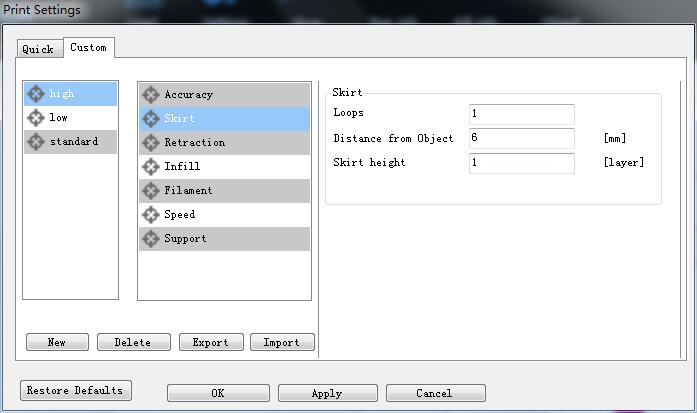
Task: Click the Retraction category icon
Action: [x=151, y=143]
